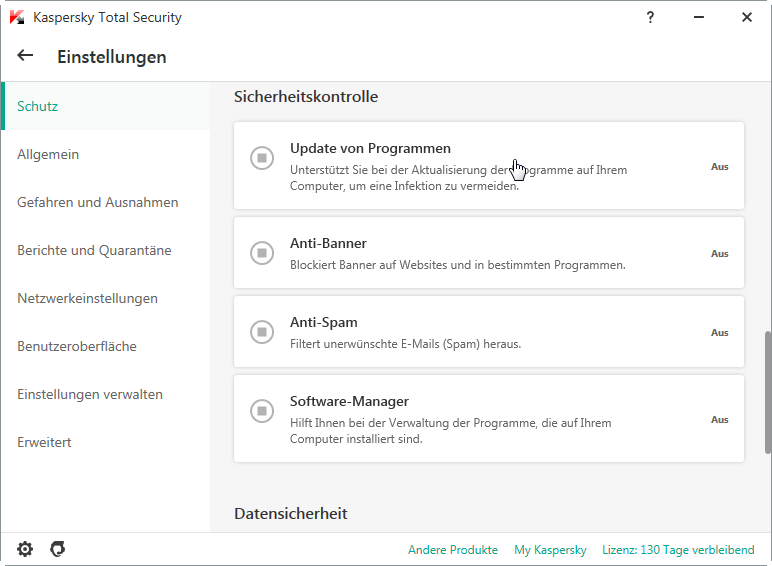Go to Gefahren und Ausnahmen
The width and height of the screenshot is (772, 566).
tap(98, 202)
